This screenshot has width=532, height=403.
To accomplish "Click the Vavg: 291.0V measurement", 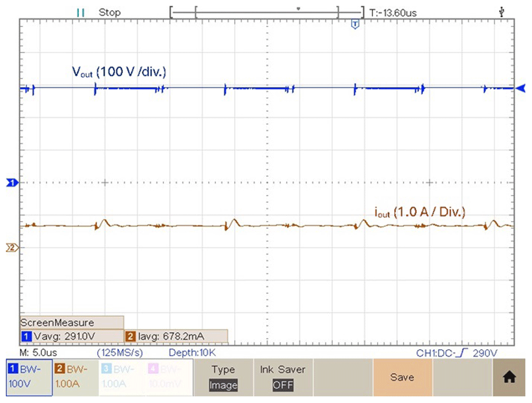I will [x=72, y=336].
